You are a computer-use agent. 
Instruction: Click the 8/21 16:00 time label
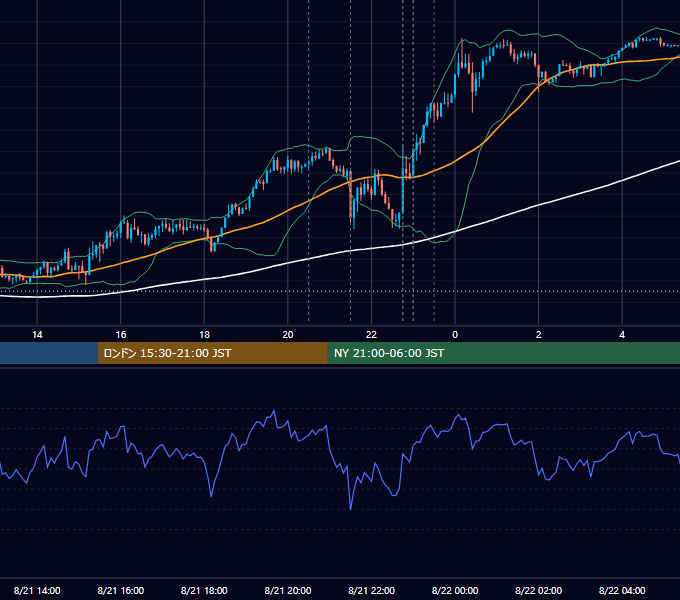pyautogui.click(x=121, y=590)
